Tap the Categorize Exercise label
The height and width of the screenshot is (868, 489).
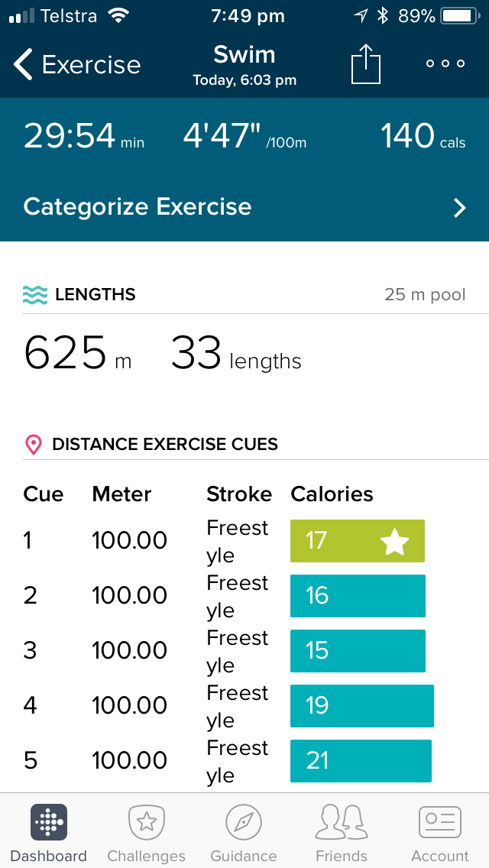(138, 207)
